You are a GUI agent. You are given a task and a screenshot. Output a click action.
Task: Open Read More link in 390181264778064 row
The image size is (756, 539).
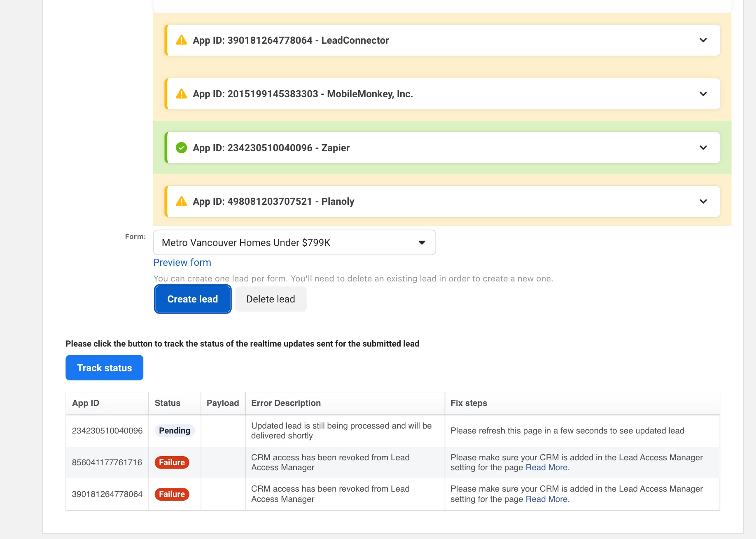point(548,499)
